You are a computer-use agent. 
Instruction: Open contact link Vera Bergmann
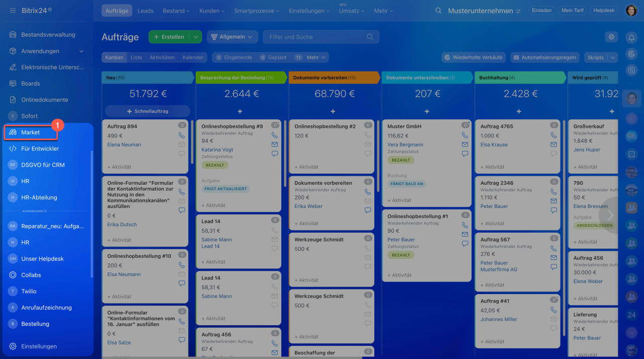(405, 145)
